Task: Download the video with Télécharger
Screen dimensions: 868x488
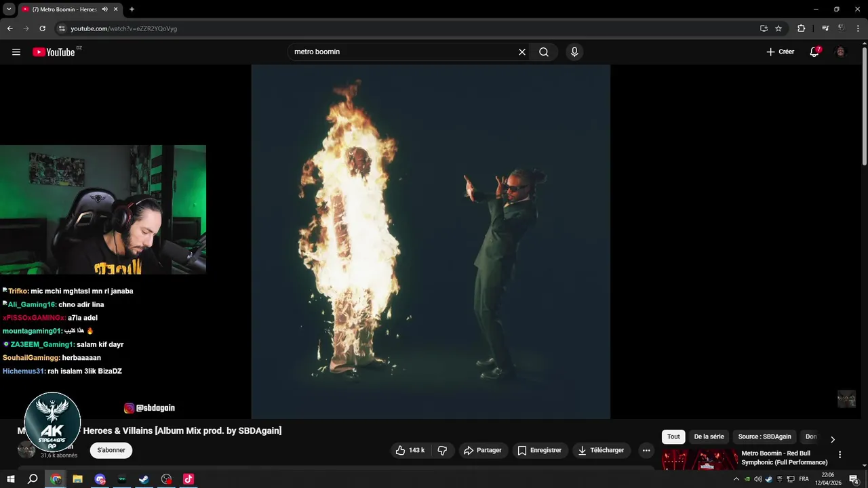Action: point(600,450)
